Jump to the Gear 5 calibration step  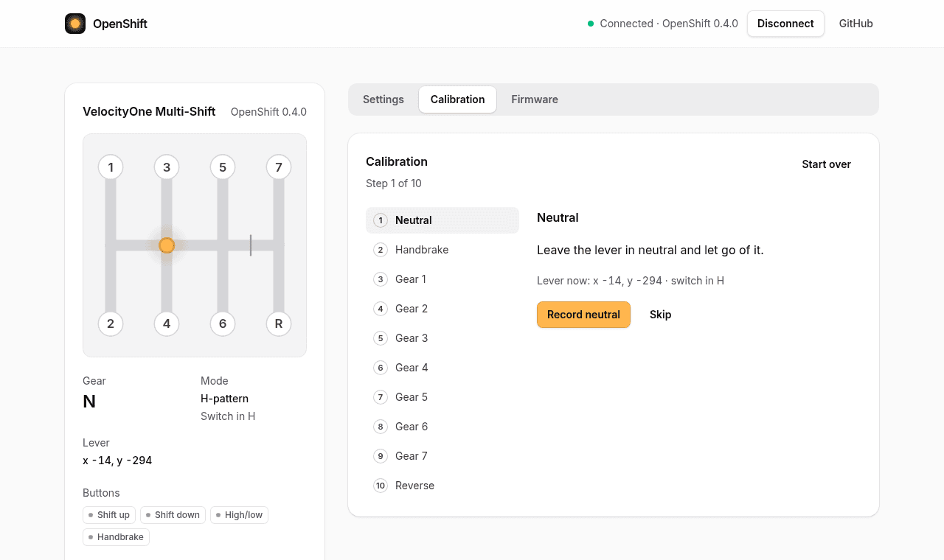[x=442, y=397]
